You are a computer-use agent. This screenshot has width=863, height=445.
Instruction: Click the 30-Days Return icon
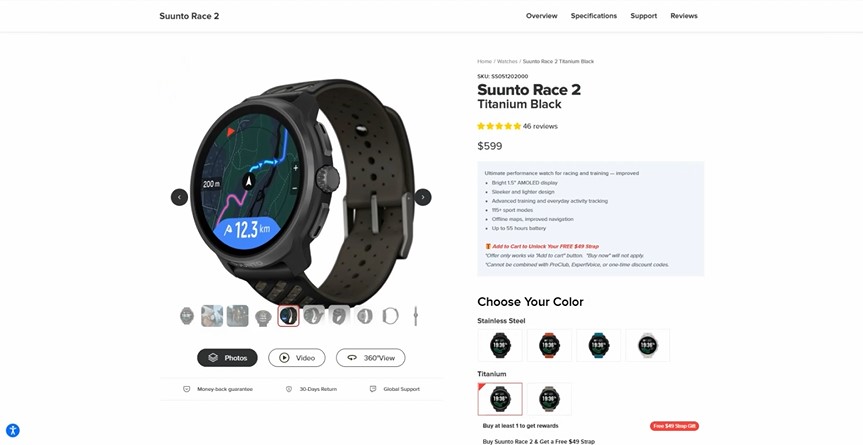click(289, 389)
